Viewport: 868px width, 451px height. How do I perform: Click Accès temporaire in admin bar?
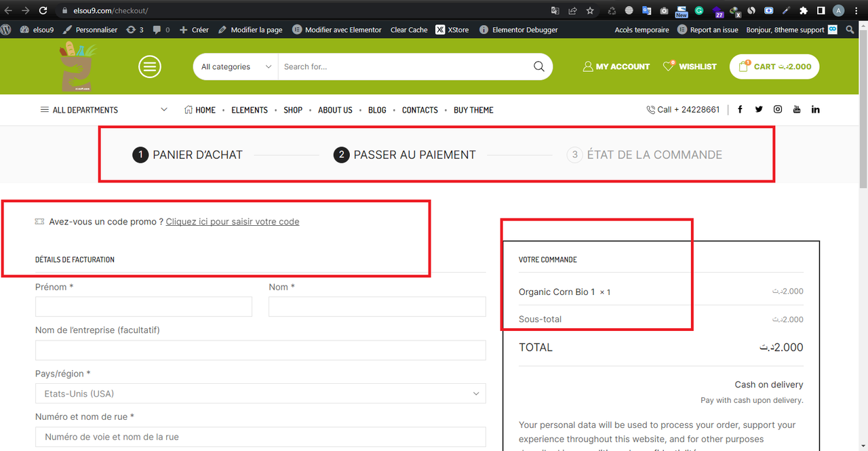click(x=642, y=30)
